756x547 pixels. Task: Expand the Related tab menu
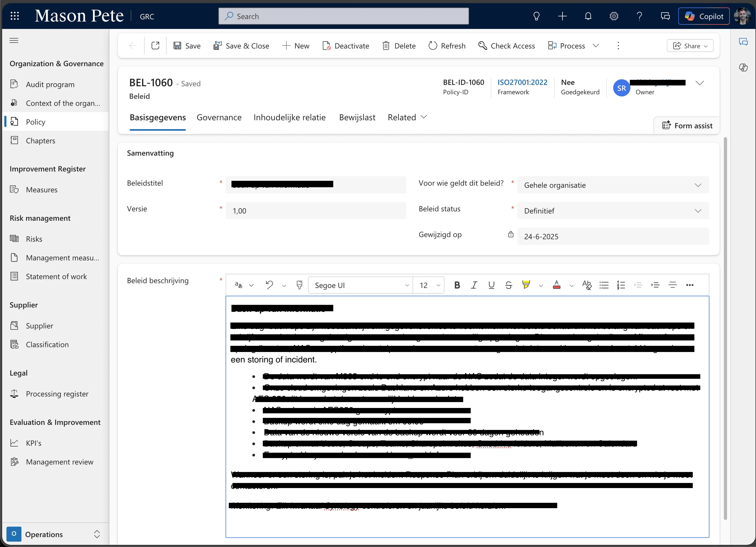[407, 117]
